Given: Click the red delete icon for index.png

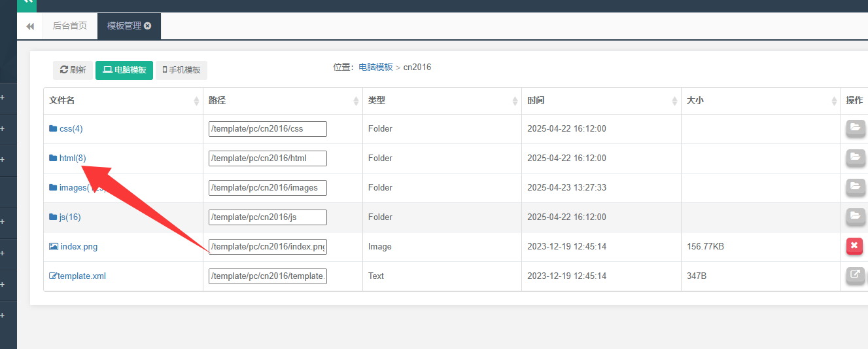Looking at the screenshot, I should point(854,246).
